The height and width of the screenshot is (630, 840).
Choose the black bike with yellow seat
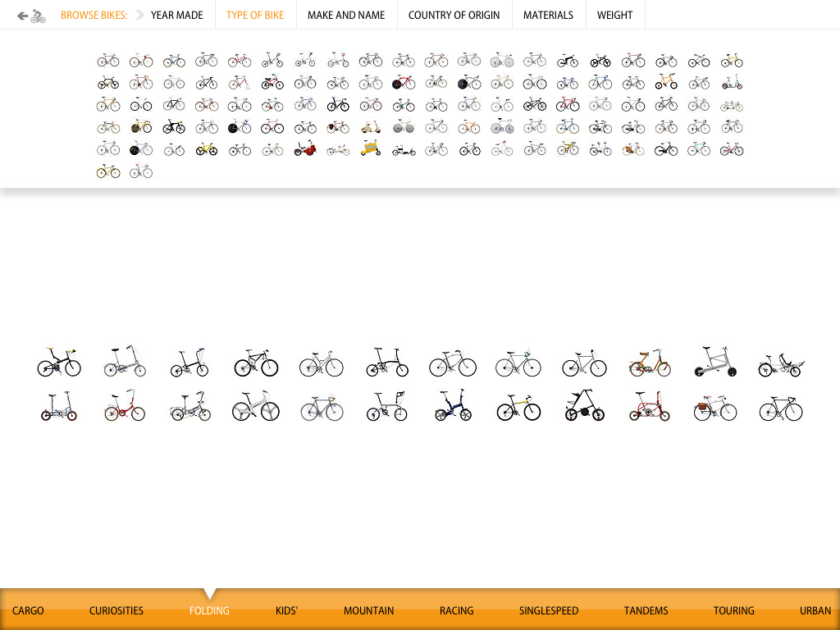(x=59, y=362)
